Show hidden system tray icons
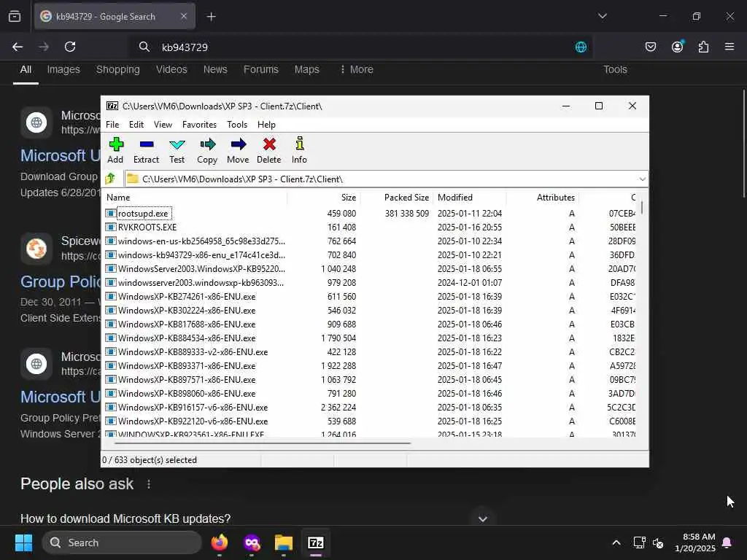The image size is (747, 560). coord(616,542)
